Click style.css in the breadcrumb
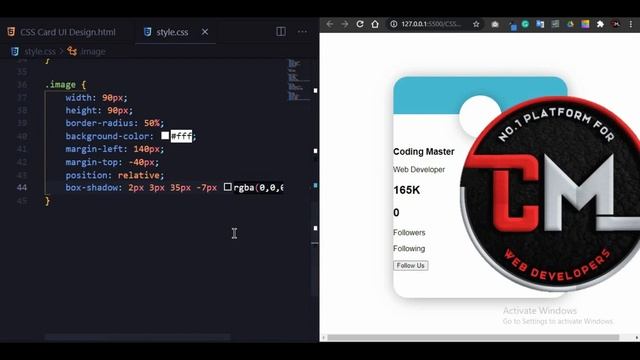 point(40,51)
